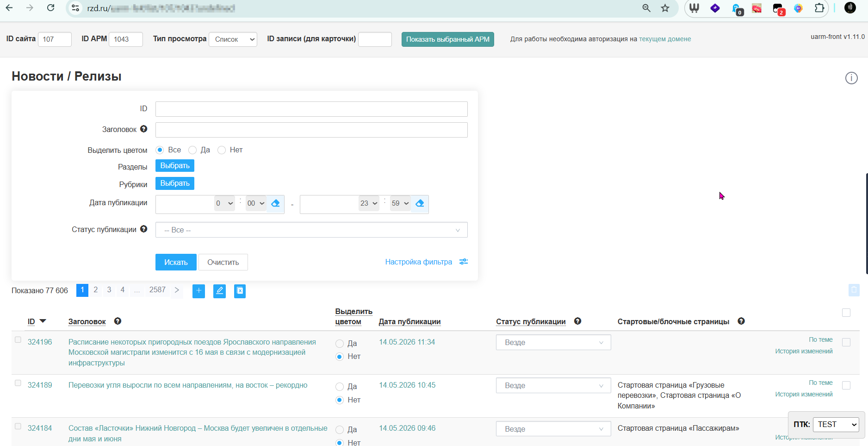This screenshot has height=446, width=868.
Task: Click the delete trash icon above the table
Action: pos(854,290)
